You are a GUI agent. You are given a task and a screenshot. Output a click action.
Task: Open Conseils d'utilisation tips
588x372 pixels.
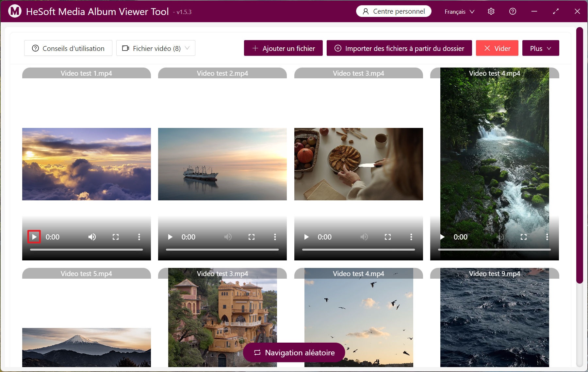(x=68, y=48)
